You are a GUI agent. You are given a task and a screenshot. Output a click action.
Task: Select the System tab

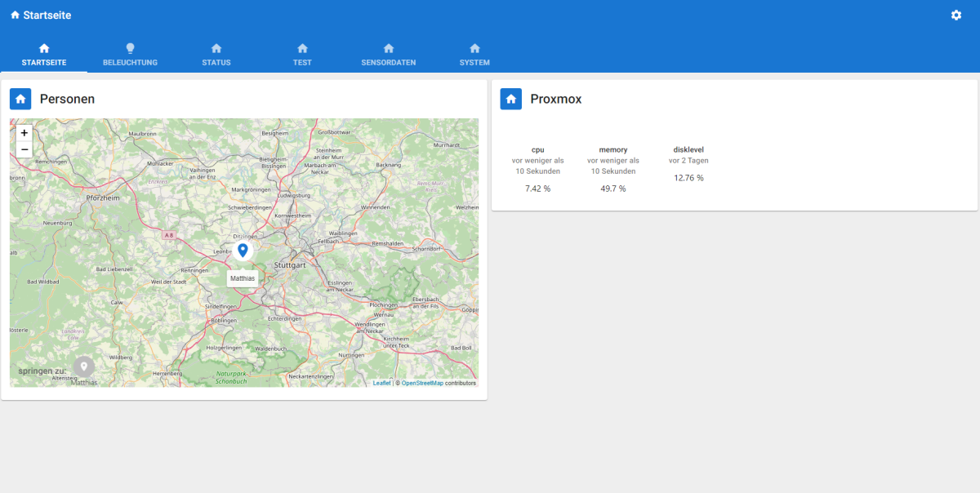click(474, 55)
